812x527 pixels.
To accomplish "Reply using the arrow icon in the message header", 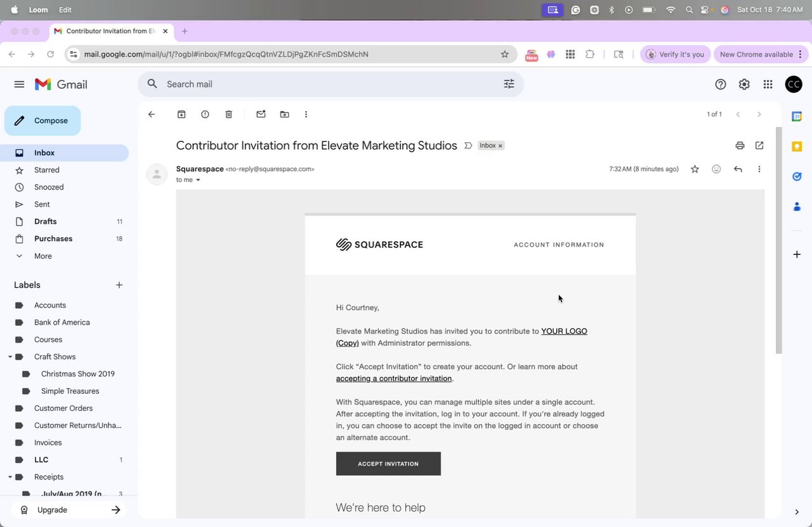I will (738, 169).
